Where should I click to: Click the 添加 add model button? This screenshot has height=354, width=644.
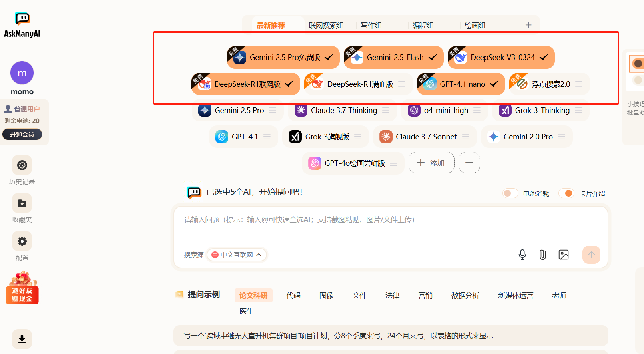pyautogui.click(x=431, y=163)
